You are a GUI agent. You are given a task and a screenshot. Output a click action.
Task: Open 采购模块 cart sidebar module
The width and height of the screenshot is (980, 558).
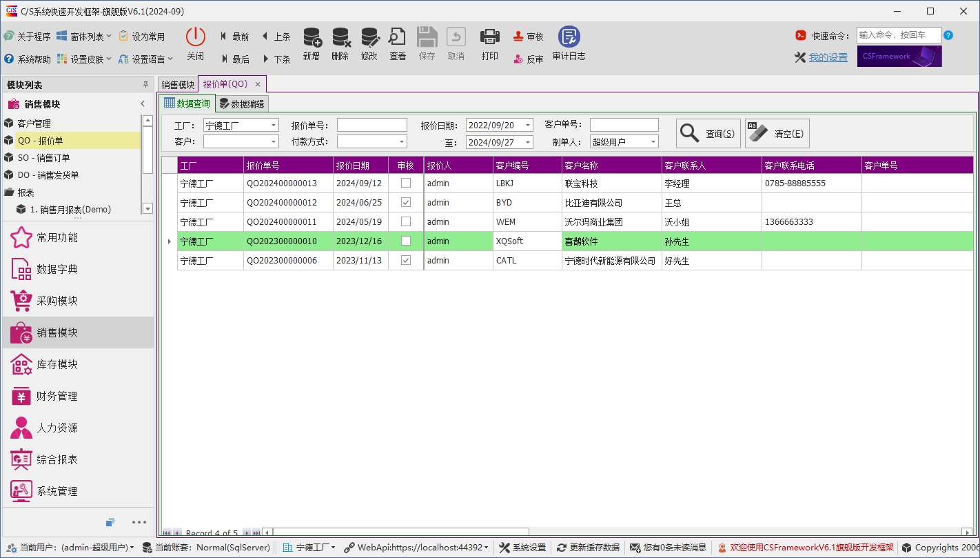tap(78, 301)
